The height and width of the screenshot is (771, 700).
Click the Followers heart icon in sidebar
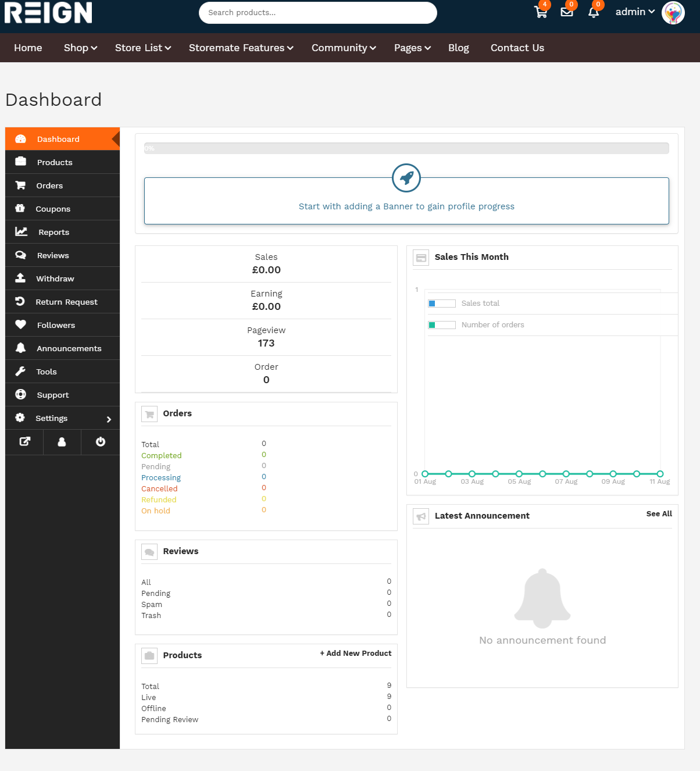(21, 324)
